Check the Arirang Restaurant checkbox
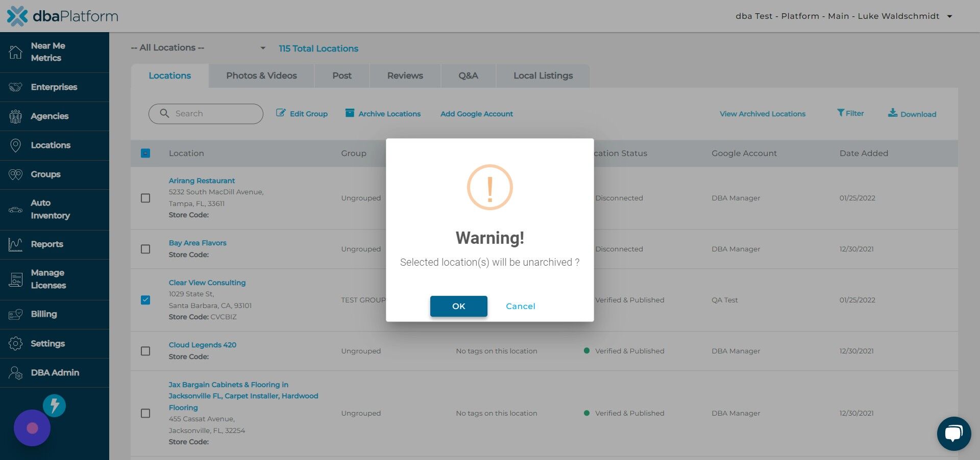980x460 pixels. tap(145, 198)
